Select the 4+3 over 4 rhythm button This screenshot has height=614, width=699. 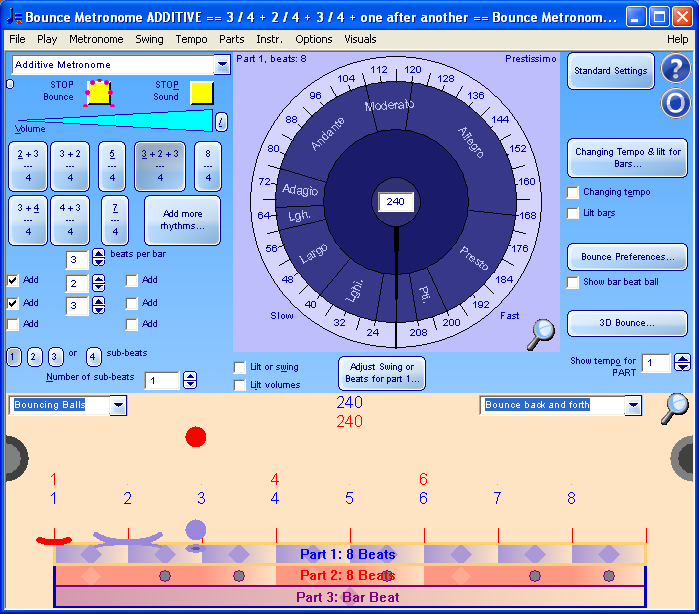[70, 220]
